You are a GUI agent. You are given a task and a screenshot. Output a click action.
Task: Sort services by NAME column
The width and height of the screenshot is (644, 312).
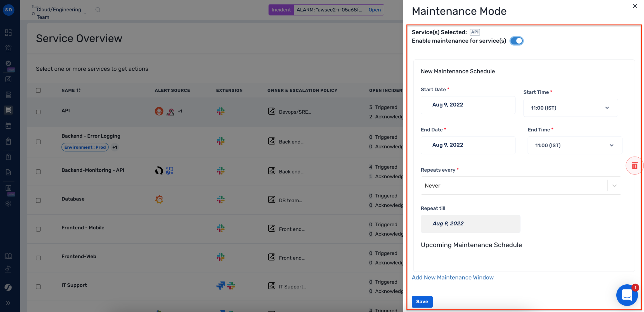(x=71, y=90)
